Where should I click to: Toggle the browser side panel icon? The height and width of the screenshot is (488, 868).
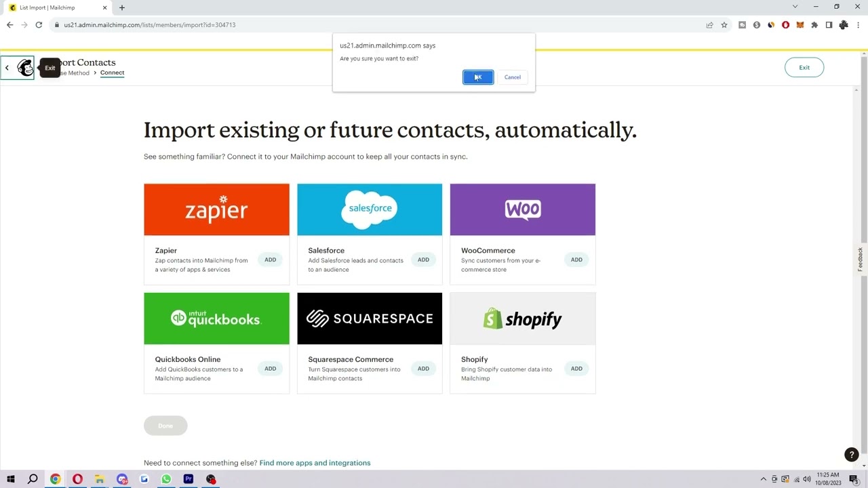pos(829,25)
